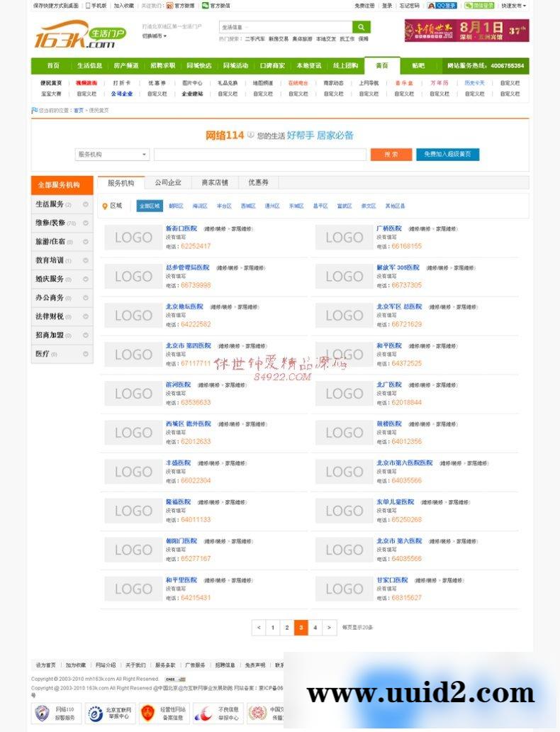This screenshot has height=732, width=560.
Task: Open the 切换城市 city switcher
Action: click(x=155, y=36)
